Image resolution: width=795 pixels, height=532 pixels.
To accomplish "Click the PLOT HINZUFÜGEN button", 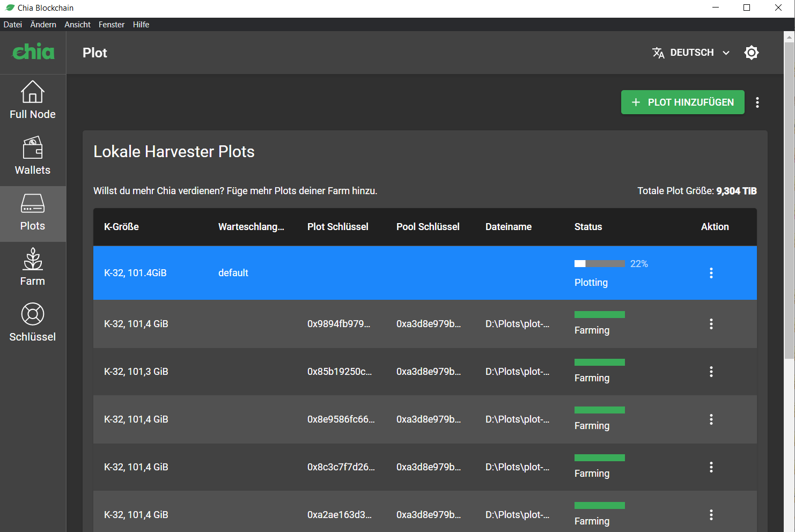I will [683, 102].
